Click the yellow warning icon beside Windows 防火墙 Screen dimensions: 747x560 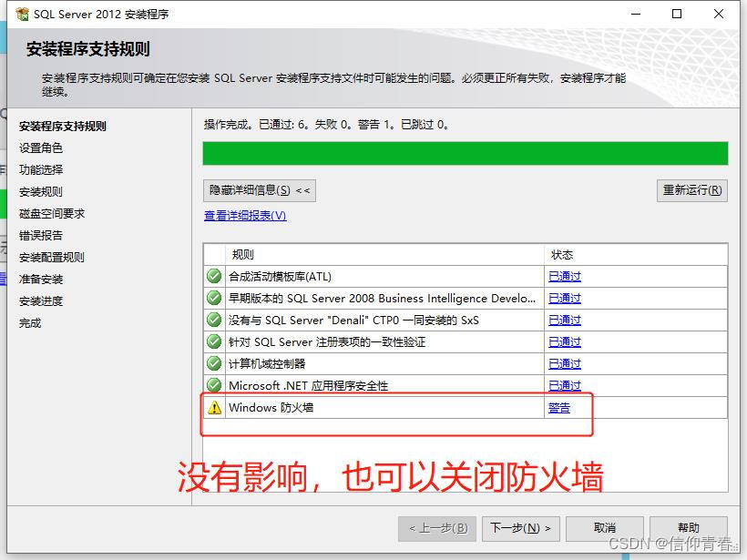[x=214, y=408]
